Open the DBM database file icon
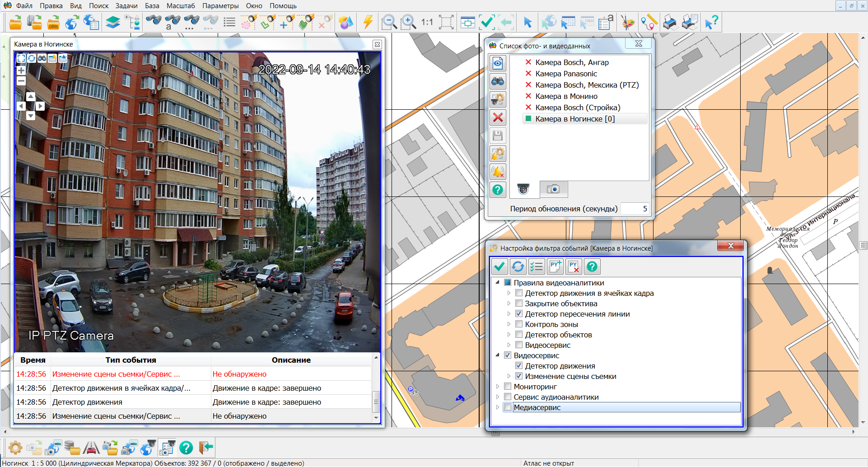 [x=53, y=22]
